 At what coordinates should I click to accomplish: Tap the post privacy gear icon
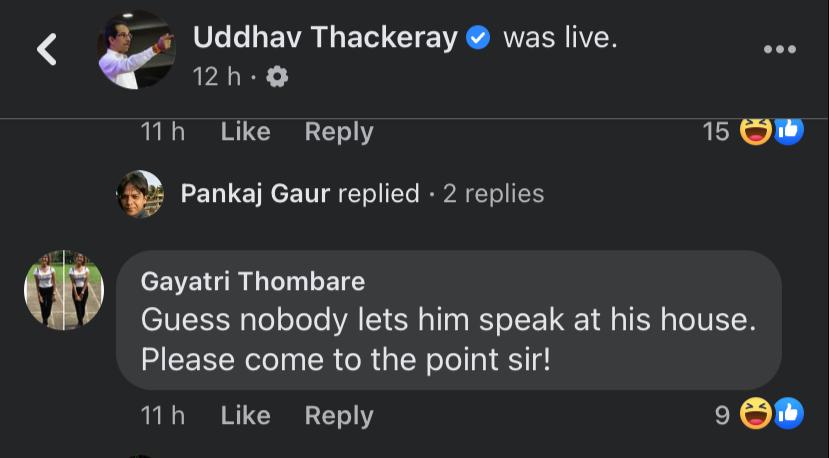coord(278,77)
